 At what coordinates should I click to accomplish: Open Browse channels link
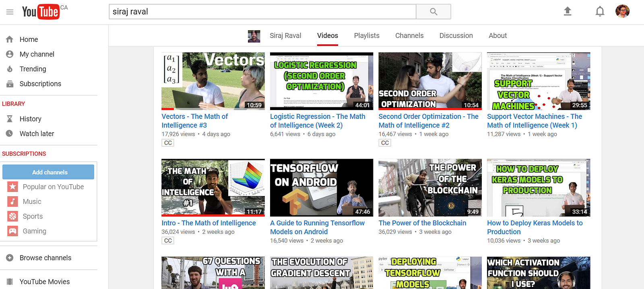pyautogui.click(x=45, y=258)
